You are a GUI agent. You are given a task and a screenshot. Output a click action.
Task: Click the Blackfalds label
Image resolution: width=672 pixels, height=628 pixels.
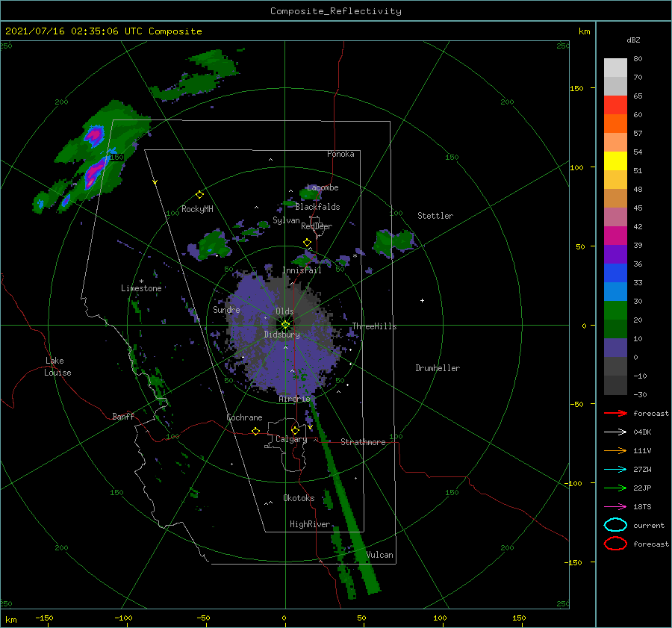317,207
